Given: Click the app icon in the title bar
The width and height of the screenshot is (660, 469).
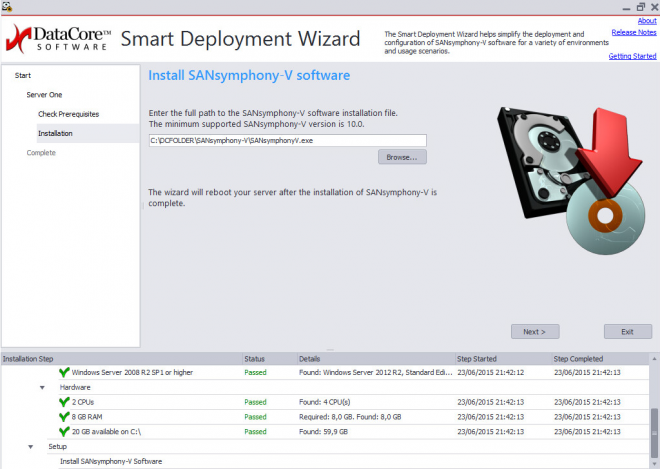Looking at the screenshot, I should [7, 6].
